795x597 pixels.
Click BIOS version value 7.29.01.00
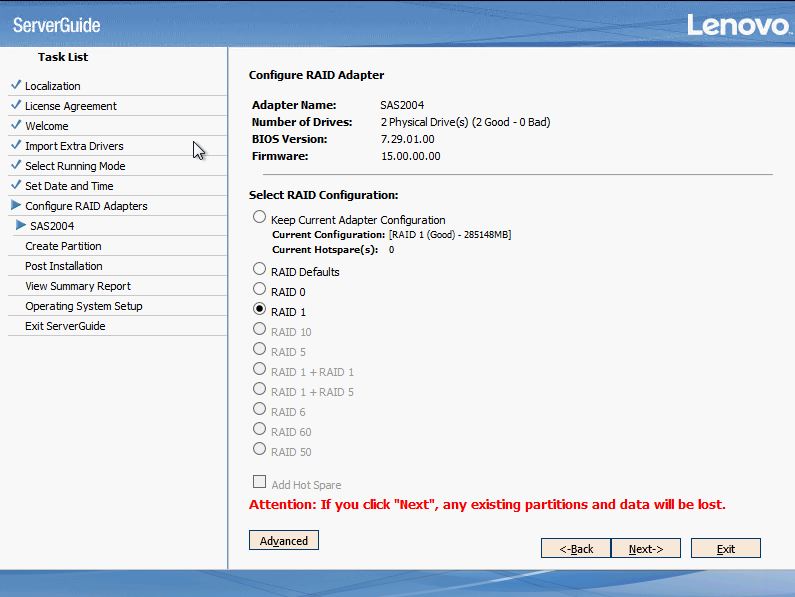tap(408, 139)
